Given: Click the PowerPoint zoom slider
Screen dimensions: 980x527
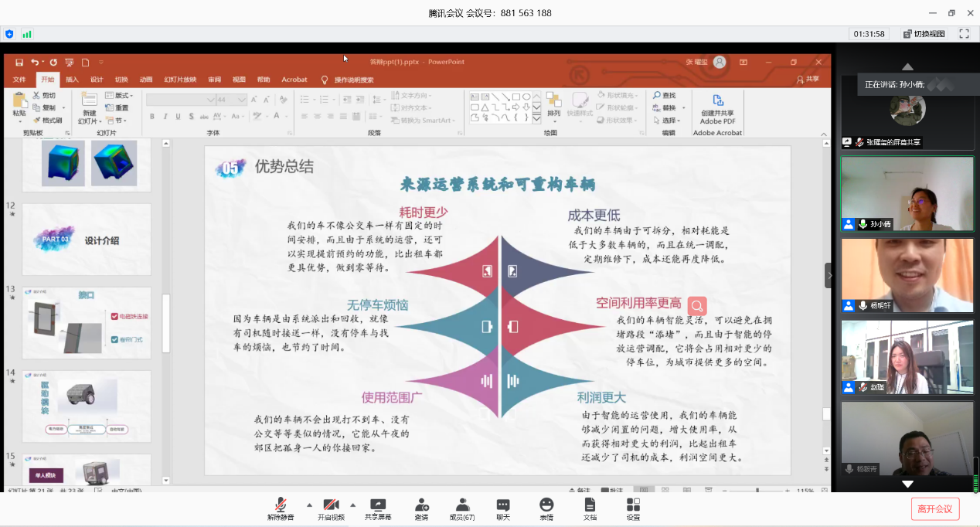Looking at the screenshot, I should point(757,491).
